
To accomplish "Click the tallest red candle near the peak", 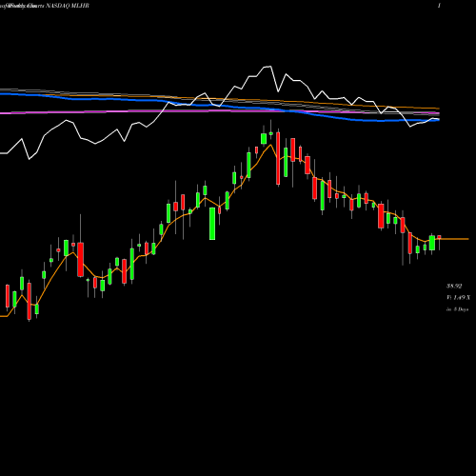I will click(x=278, y=158).
